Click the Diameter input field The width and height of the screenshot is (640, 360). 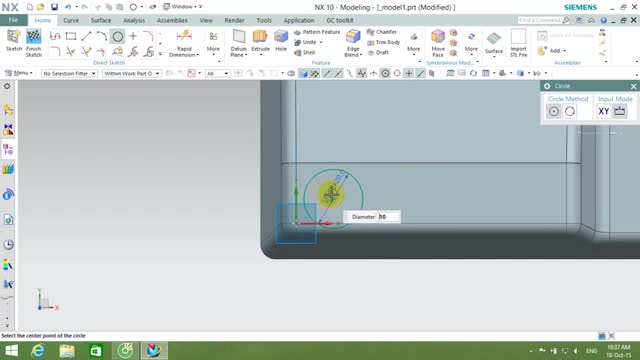pyautogui.click(x=388, y=217)
